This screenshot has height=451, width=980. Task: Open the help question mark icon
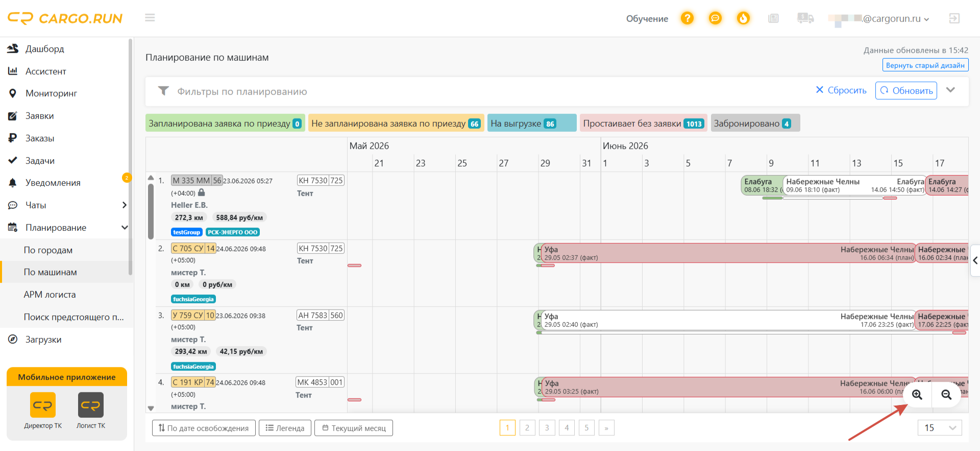point(687,18)
